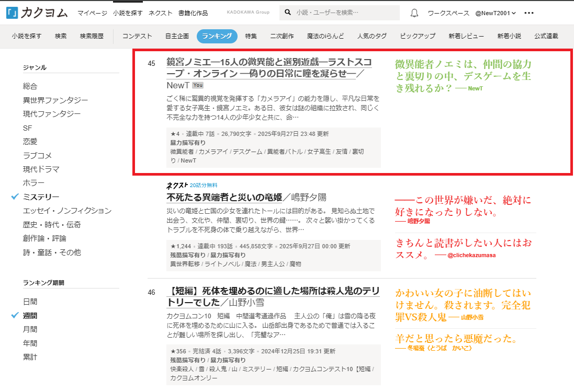
Task: Click the 異世界転移 tag
Action: point(185,264)
